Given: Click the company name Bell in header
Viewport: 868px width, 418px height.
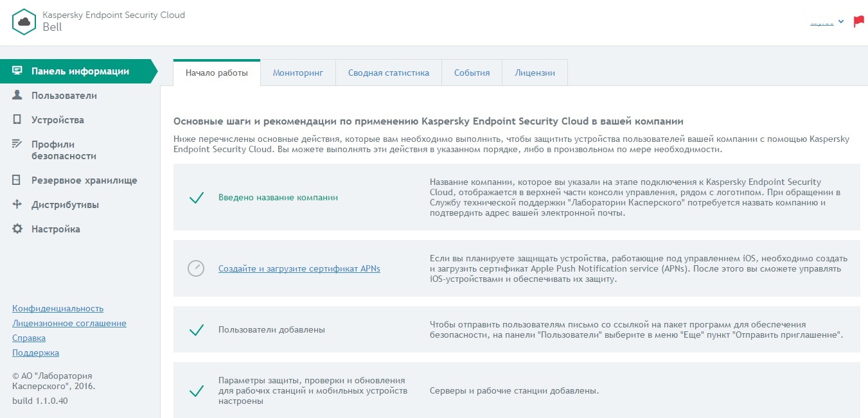Looking at the screenshot, I should pos(52,27).
